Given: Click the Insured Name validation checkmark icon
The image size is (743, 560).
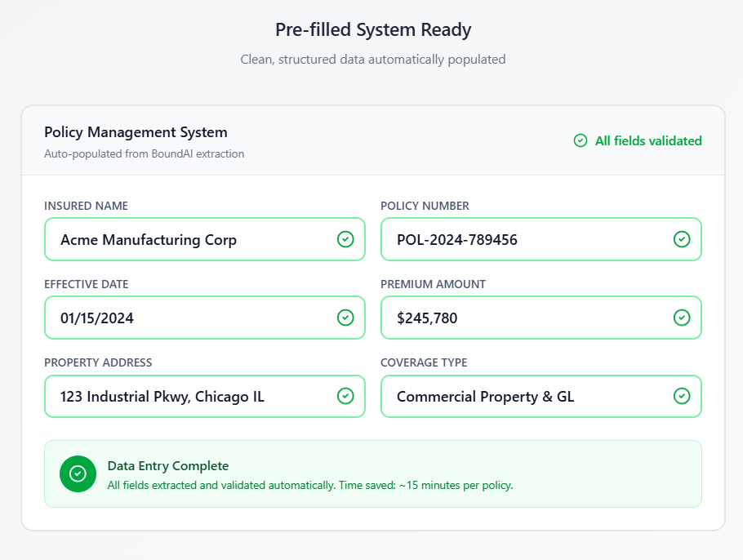Looking at the screenshot, I should coord(345,239).
